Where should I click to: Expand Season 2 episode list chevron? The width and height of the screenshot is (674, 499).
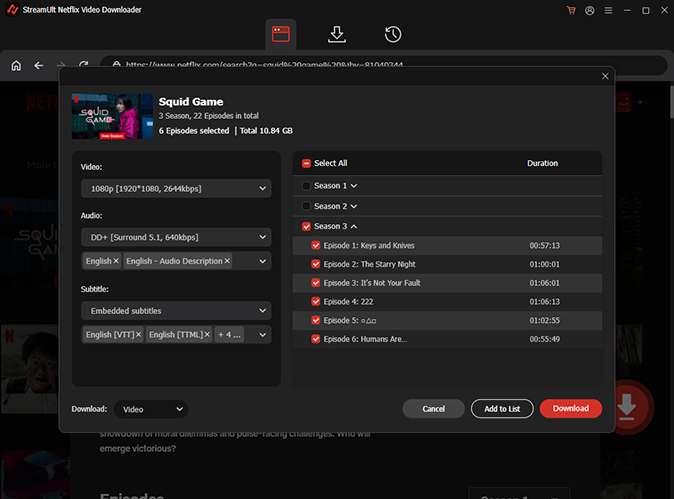(354, 206)
